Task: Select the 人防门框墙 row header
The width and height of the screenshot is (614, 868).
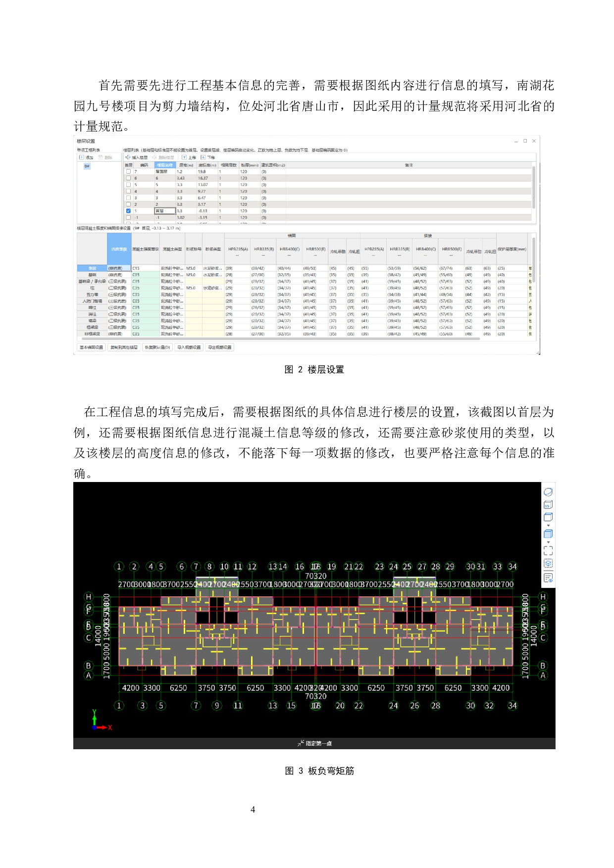Action: tap(92, 301)
